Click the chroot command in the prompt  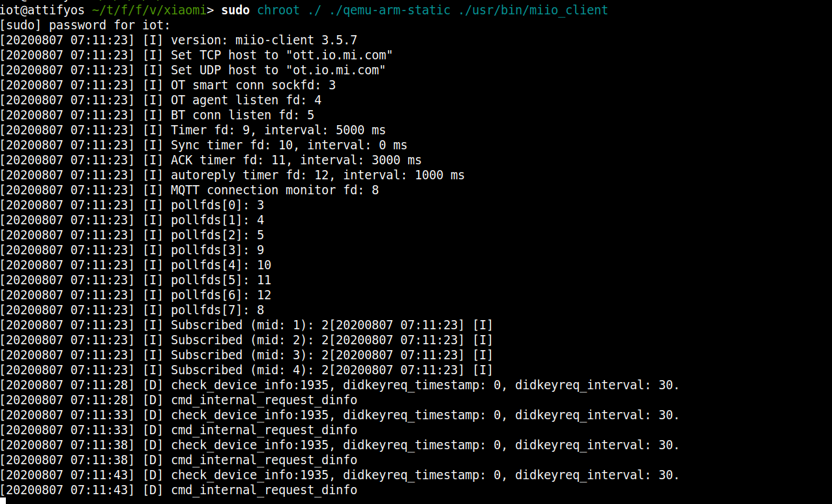click(278, 10)
